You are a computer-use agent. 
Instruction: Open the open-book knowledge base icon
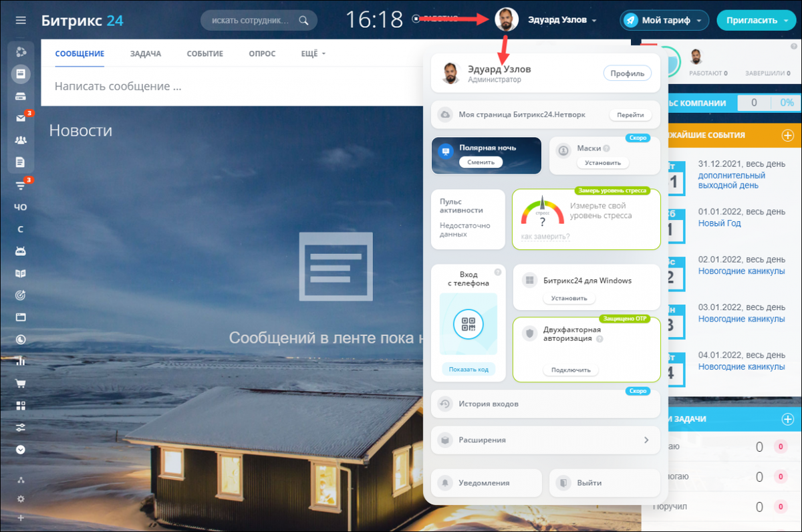pos(21,273)
